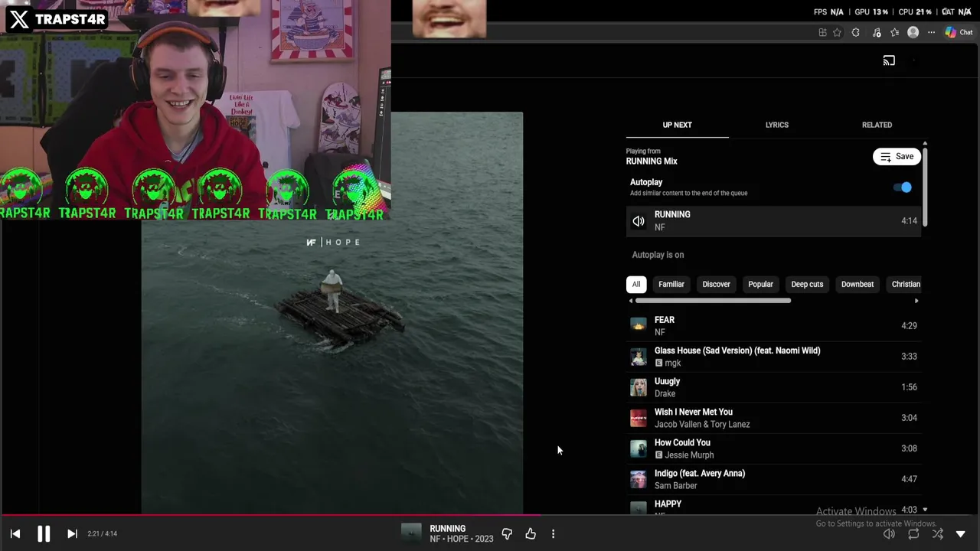This screenshot has height=551, width=980.
Task: Click the Indigo album thumbnail
Action: tap(639, 479)
